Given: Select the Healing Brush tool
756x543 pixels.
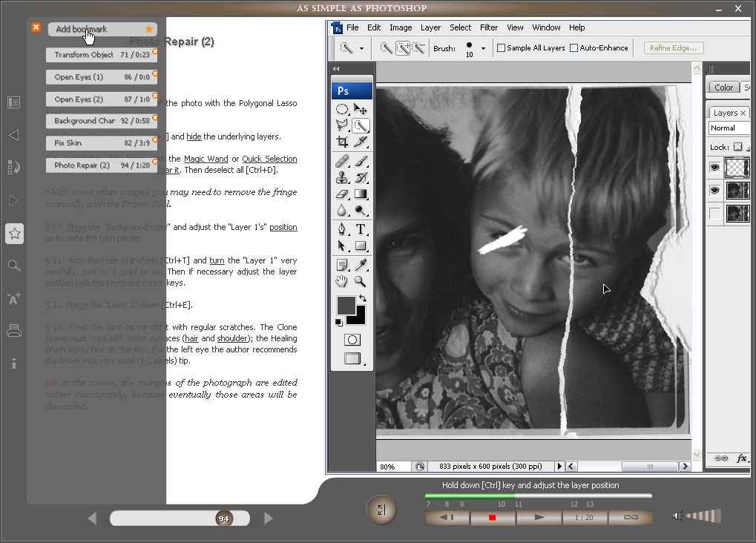Looking at the screenshot, I should pyautogui.click(x=342, y=160).
